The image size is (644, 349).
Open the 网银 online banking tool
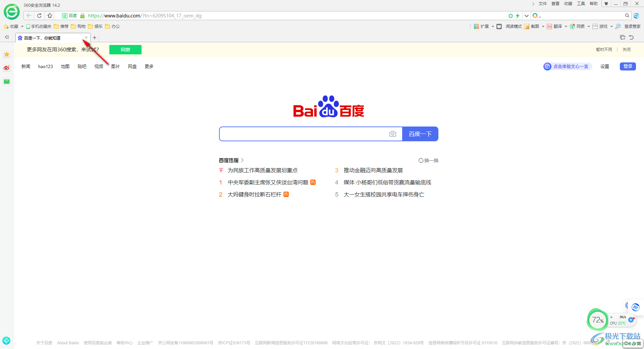tap(577, 26)
